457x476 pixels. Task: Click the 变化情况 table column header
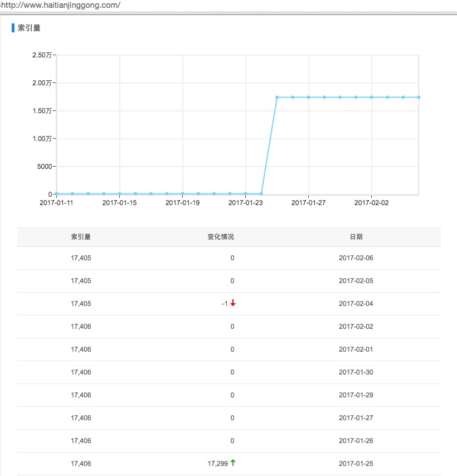pyautogui.click(x=221, y=237)
